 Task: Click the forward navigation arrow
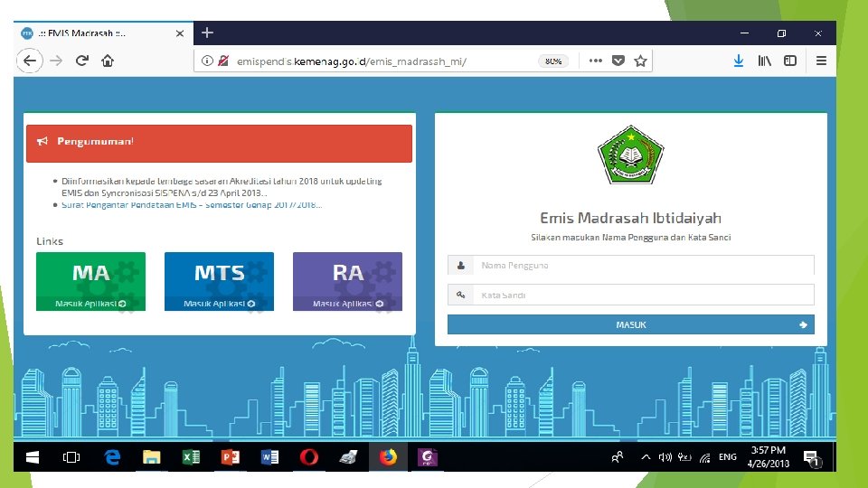click(56, 61)
